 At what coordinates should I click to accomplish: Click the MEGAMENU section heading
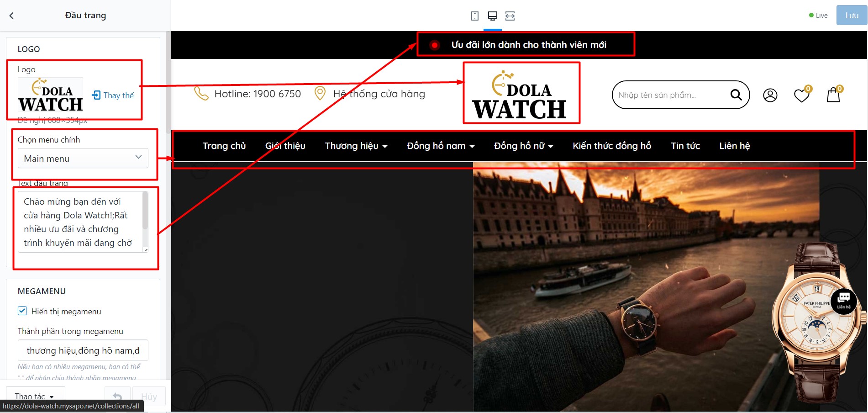click(x=42, y=291)
